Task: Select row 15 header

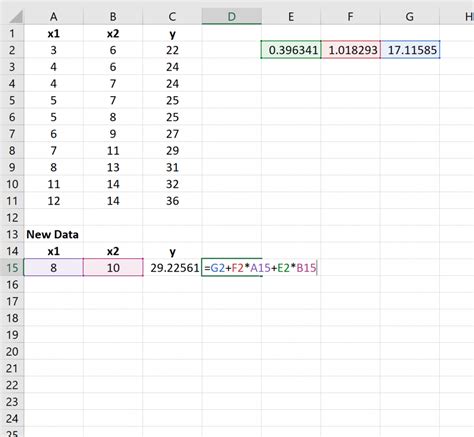Action: tap(12, 268)
